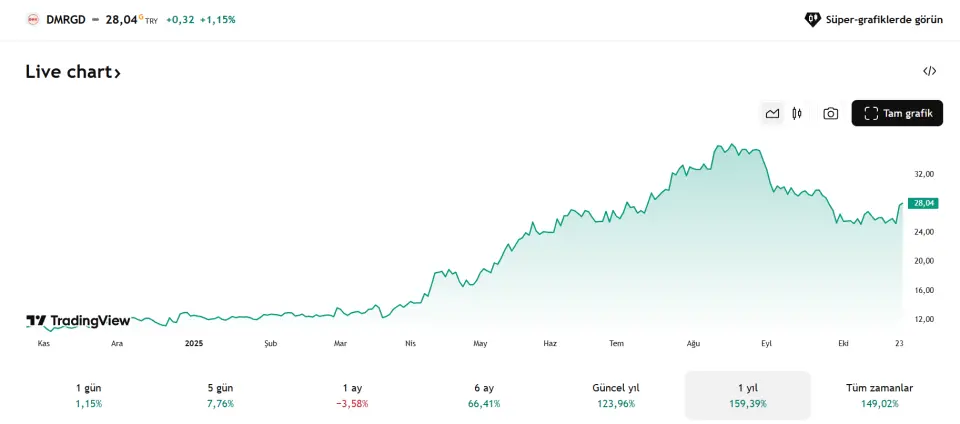Image resolution: width=960 pixels, height=424 pixels.
Task: Select the 1 yıl range tab
Action: tap(747, 395)
